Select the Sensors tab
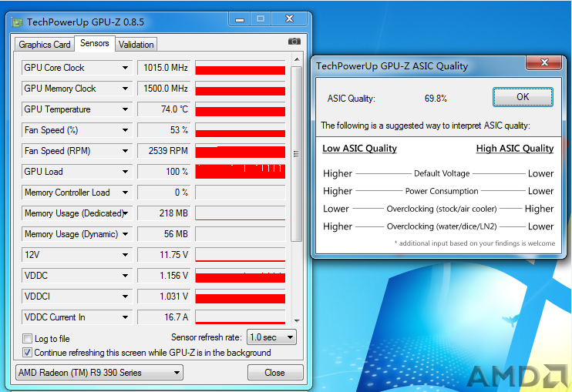The height and width of the screenshot is (392, 572). [95, 43]
